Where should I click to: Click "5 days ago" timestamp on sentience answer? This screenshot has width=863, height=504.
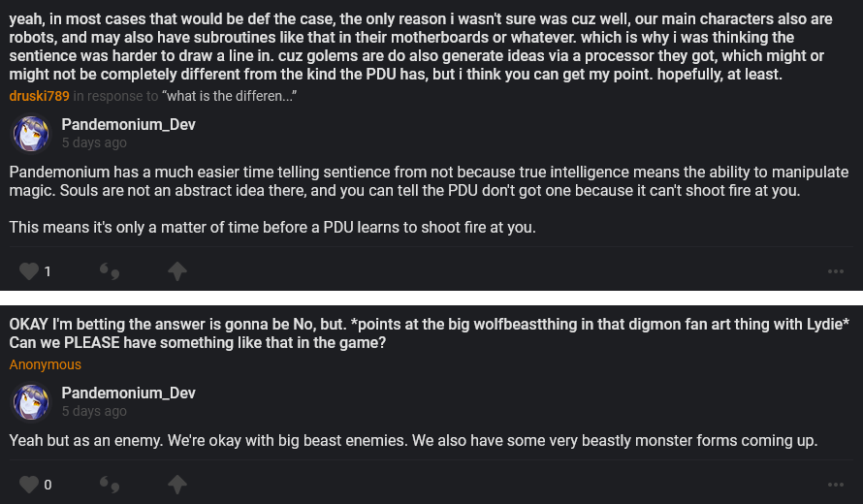tap(94, 142)
